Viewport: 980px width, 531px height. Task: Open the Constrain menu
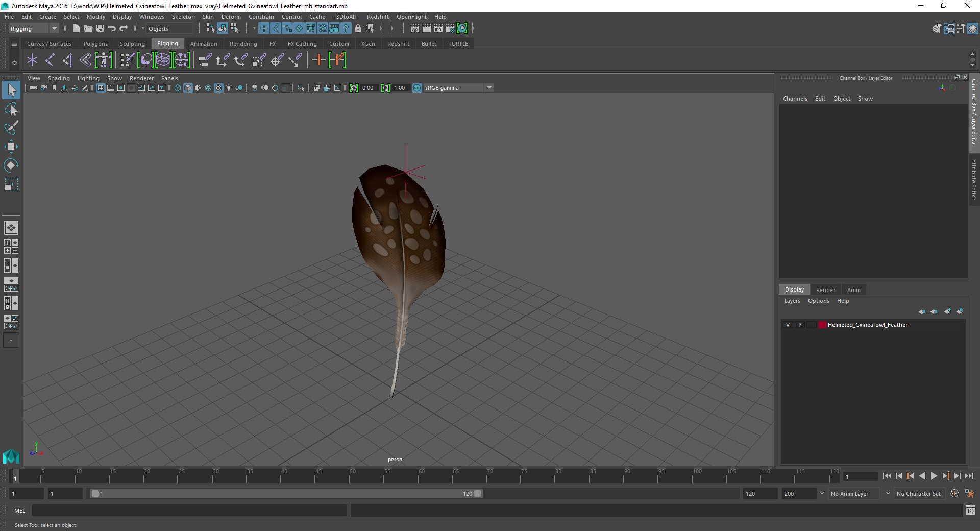click(261, 17)
